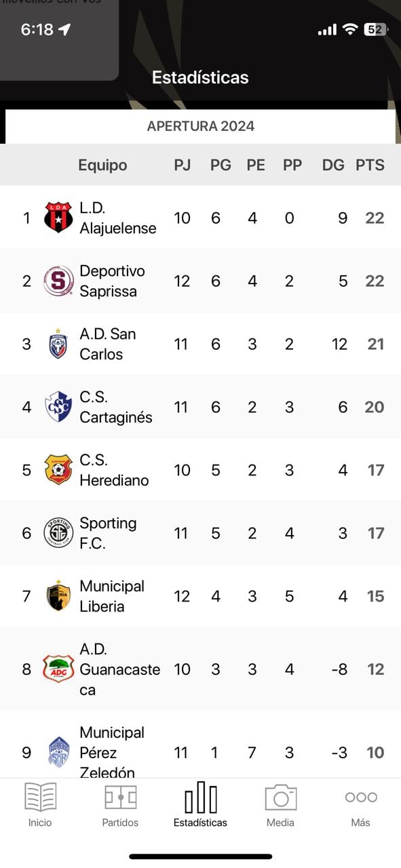Sort standings by the PTS column

pyautogui.click(x=370, y=164)
